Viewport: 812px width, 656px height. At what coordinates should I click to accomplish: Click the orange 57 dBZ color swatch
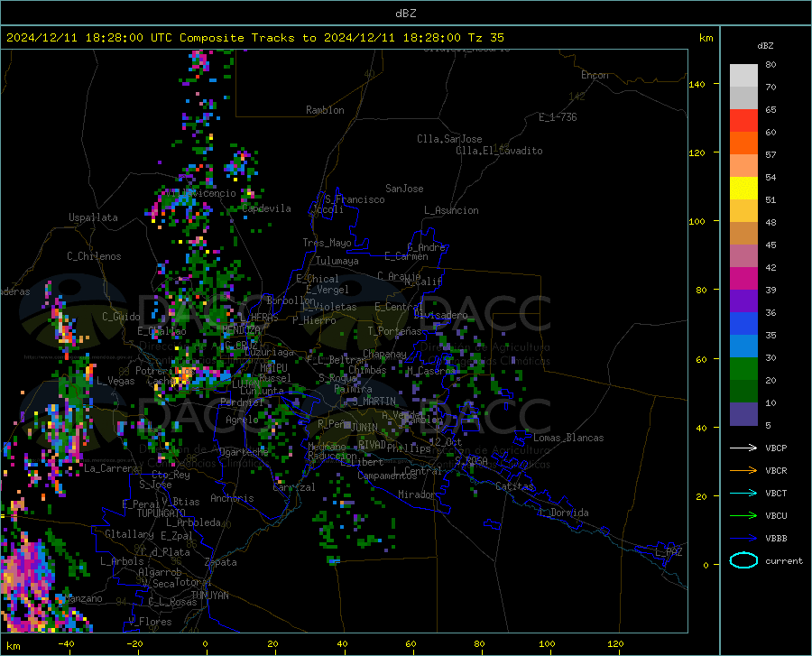point(743,143)
